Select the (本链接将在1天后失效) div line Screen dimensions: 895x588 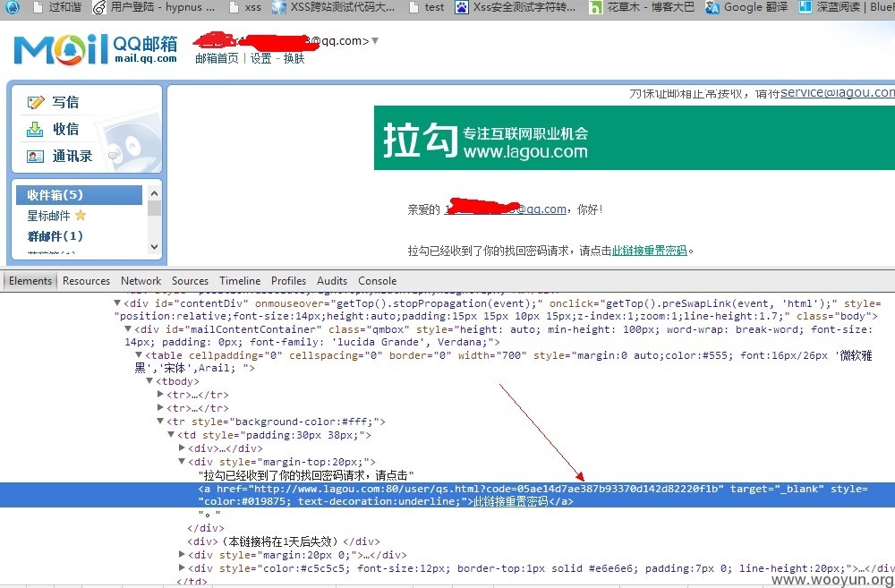click(x=284, y=541)
